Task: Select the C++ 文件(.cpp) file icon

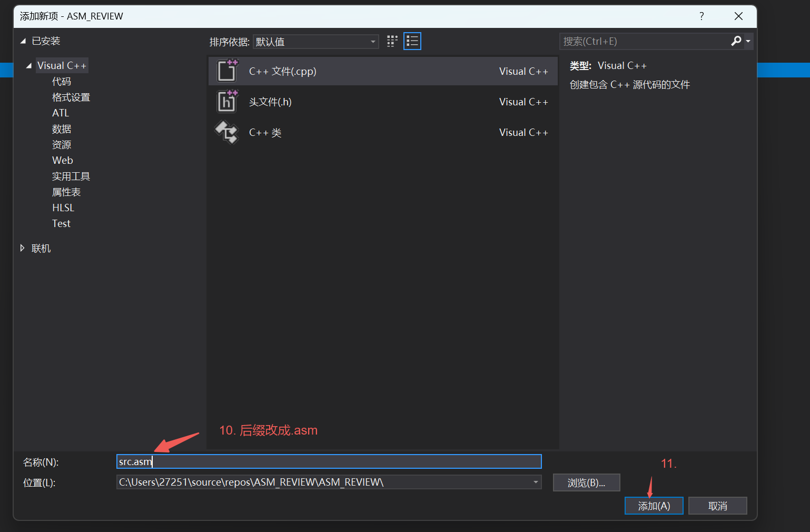Action: [x=228, y=71]
